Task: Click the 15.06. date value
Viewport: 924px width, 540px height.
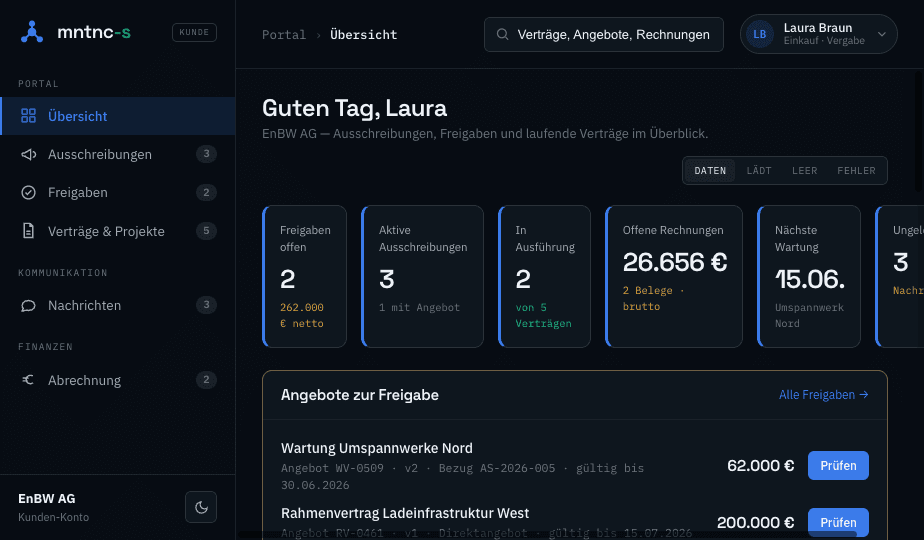Action: (x=810, y=279)
